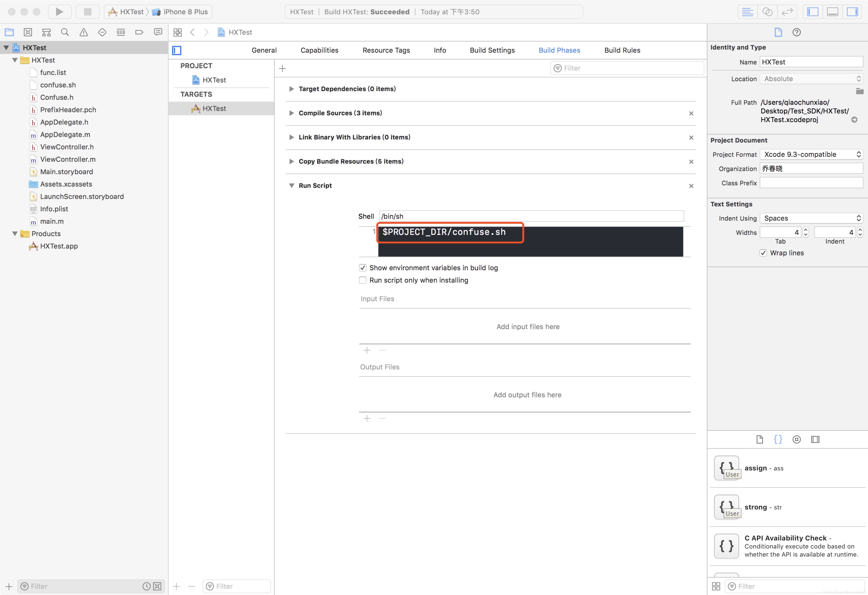Open Project Format dropdown
Image resolution: width=868 pixels, height=595 pixels.
point(811,154)
